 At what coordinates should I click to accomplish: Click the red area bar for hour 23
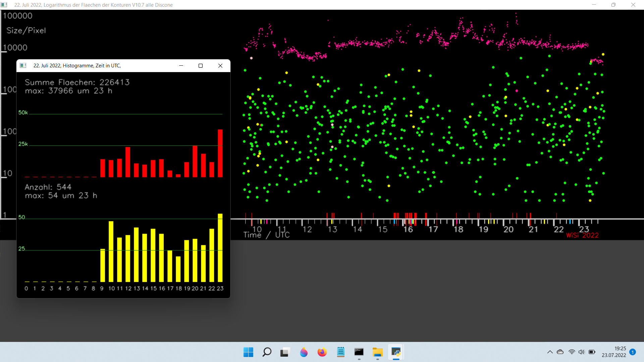click(x=220, y=153)
